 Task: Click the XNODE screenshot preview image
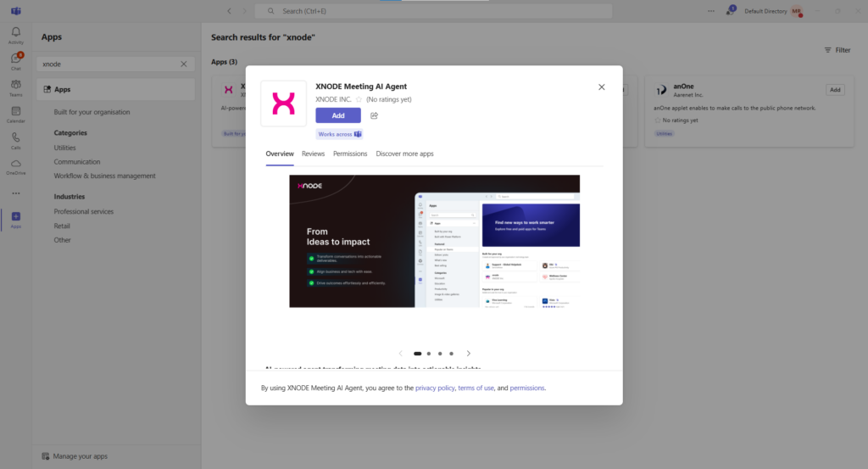(435, 242)
